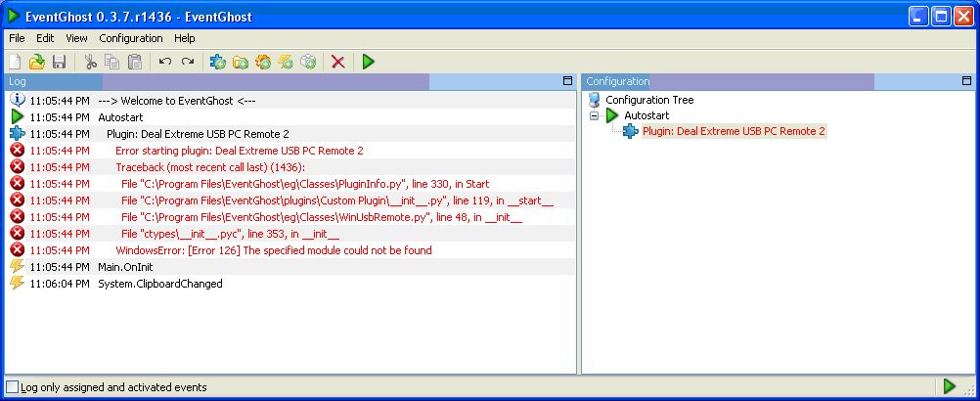Click the Add Event lightning icon
Image resolution: width=980 pixels, height=401 pixels.
pos(286,62)
